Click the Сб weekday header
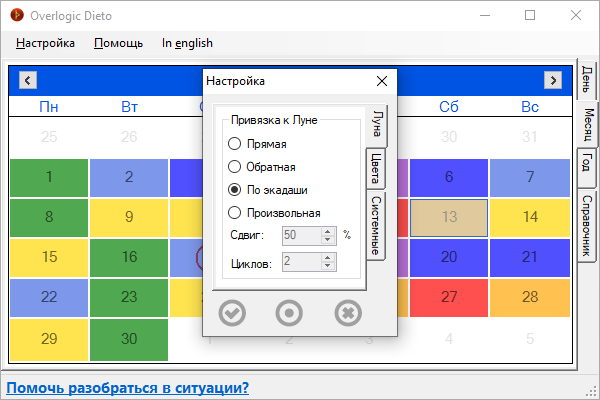 (449, 107)
